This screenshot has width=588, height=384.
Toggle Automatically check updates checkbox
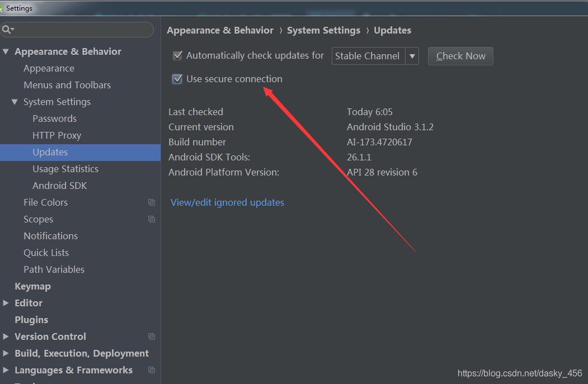177,55
